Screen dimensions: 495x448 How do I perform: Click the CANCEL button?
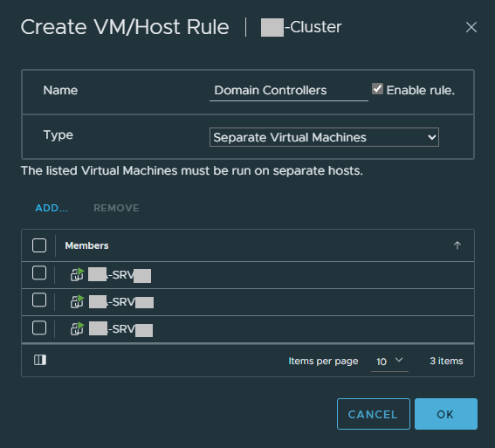pos(374,414)
